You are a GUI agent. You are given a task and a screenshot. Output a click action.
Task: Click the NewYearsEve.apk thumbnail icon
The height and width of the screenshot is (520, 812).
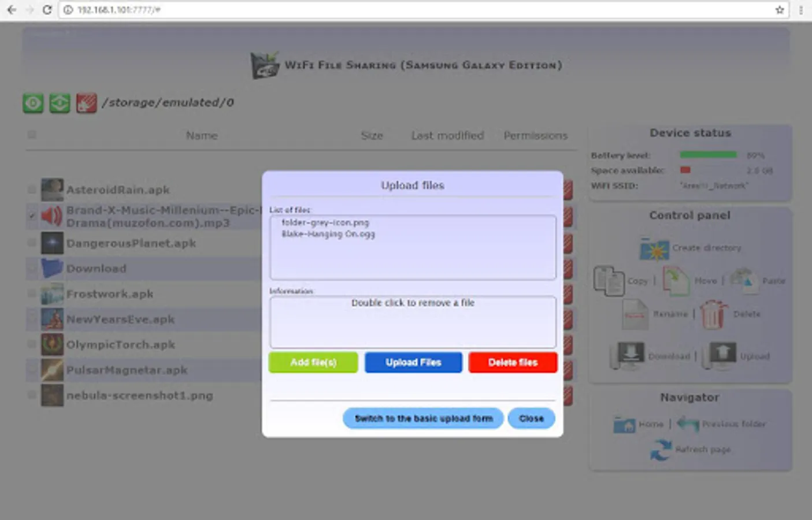(x=52, y=319)
